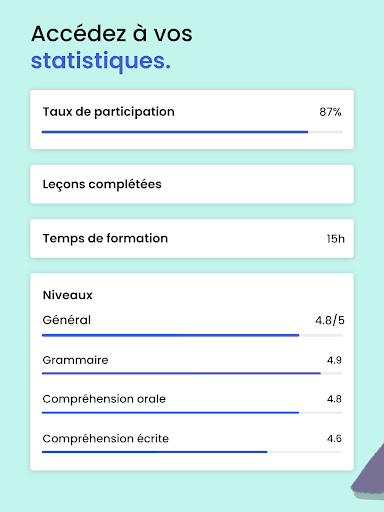The image size is (384, 512).
Task: Click the Compréhension écrite progress bar
Action: coord(192,452)
